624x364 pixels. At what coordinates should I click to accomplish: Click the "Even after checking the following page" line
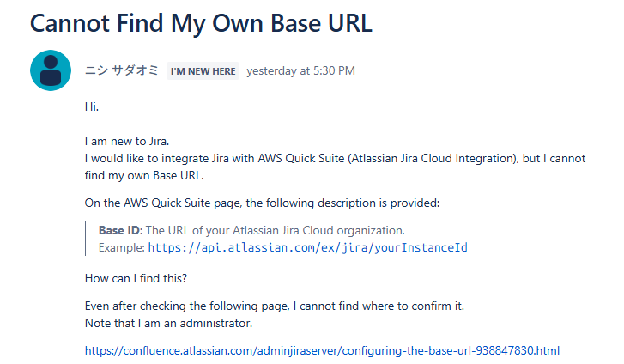point(274,306)
